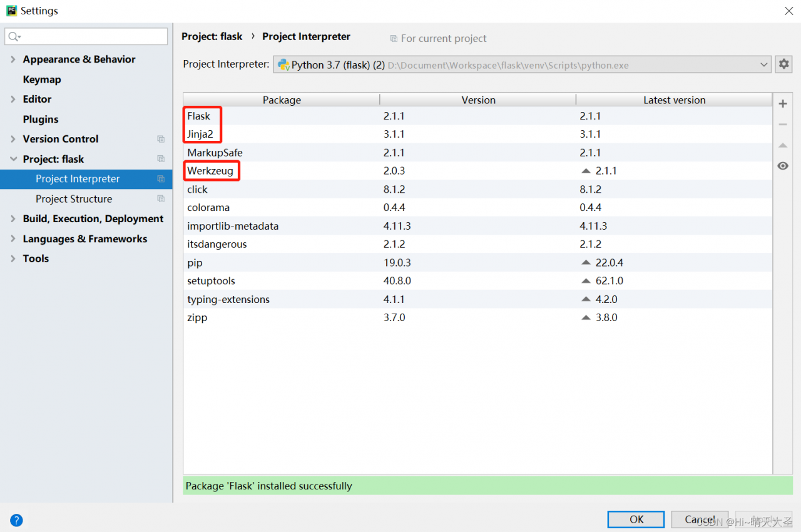This screenshot has height=532, width=801.
Task: Click Werkzeug's installed version 2.0.3
Action: (x=394, y=171)
